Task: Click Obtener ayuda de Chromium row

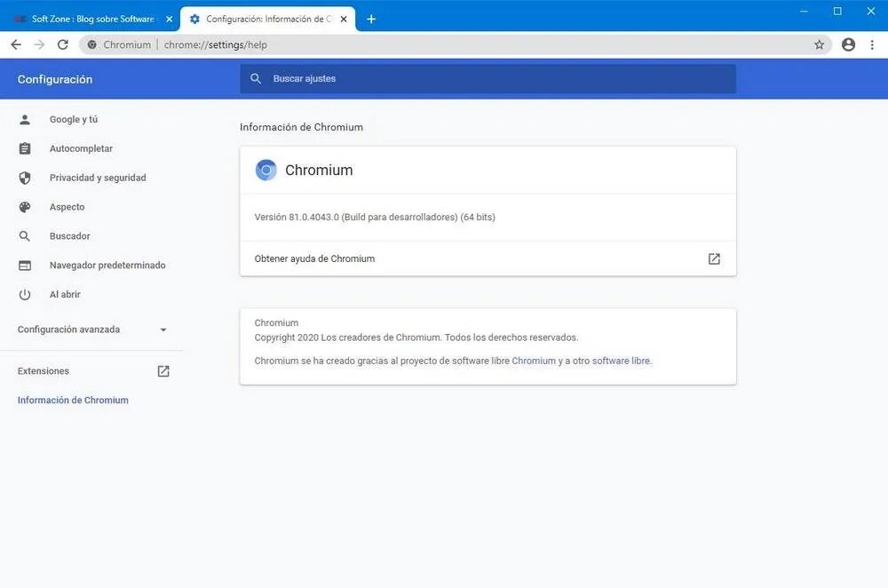Action: (488, 258)
